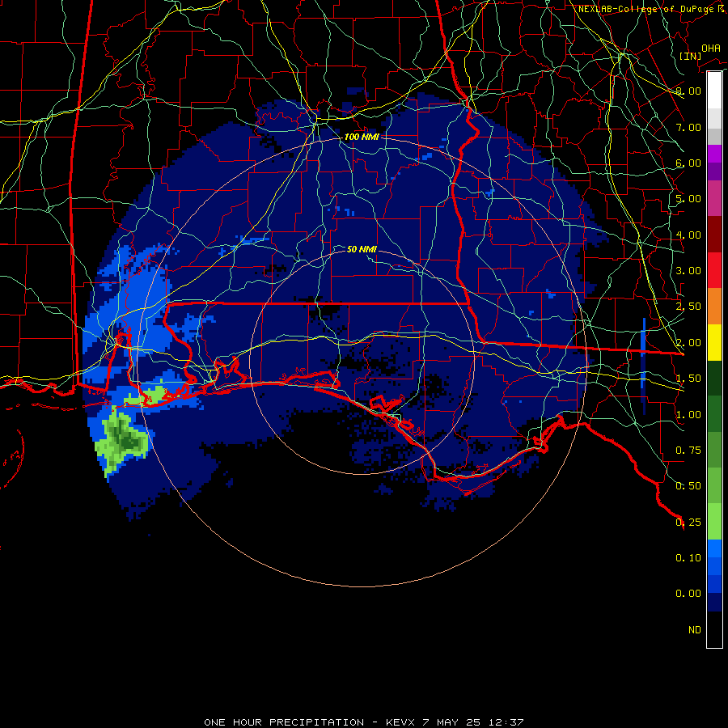Click the 0.10 legend value
728x728 pixels.
(688, 558)
